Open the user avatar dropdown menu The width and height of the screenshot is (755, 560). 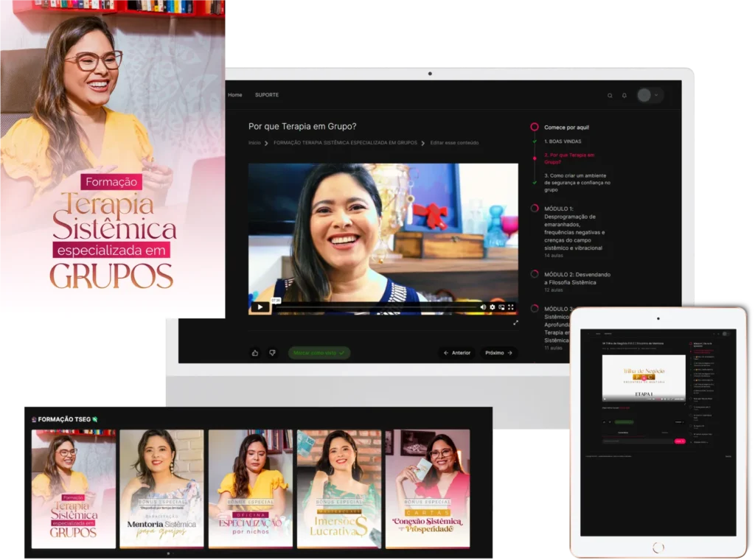pyautogui.click(x=649, y=95)
